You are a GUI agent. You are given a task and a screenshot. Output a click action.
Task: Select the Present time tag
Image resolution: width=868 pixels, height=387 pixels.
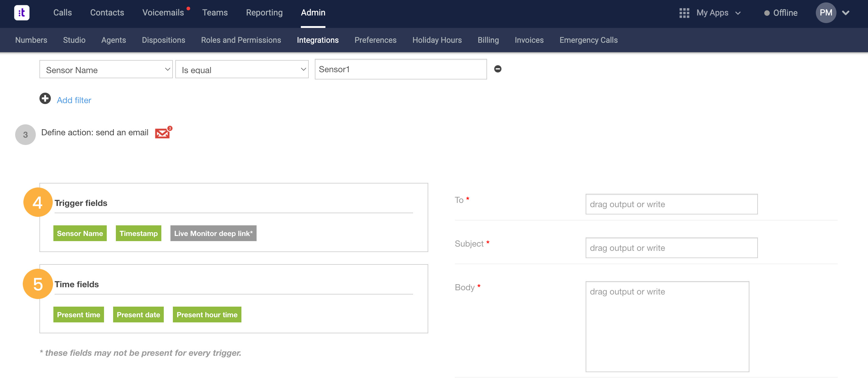pos(79,314)
